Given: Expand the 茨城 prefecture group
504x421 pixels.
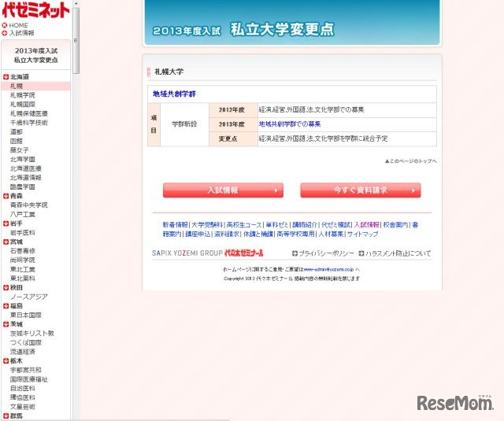Looking at the screenshot, I should click(x=6, y=324).
